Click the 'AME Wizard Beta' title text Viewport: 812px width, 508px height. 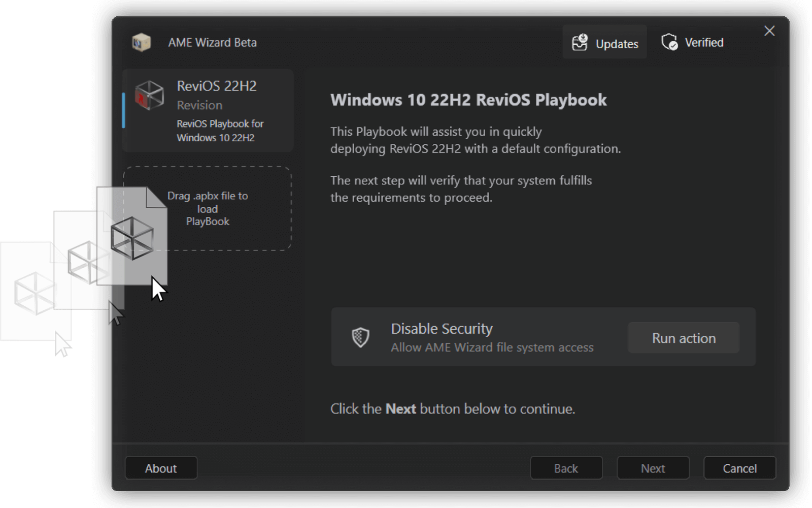(x=213, y=43)
